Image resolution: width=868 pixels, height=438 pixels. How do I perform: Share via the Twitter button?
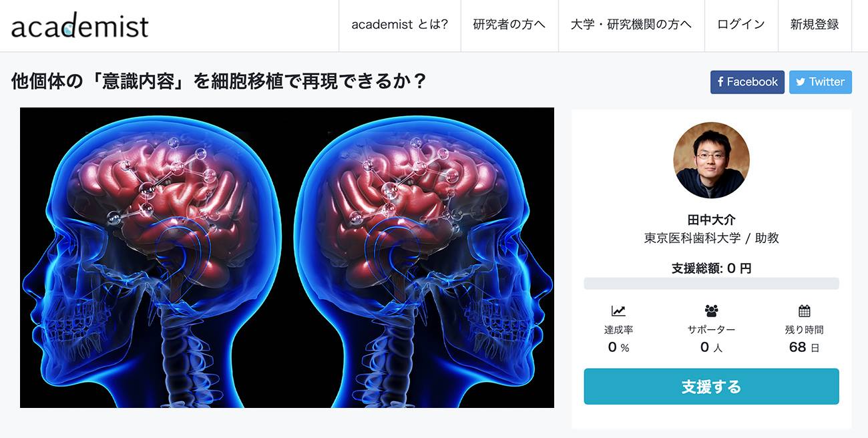(821, 82)
